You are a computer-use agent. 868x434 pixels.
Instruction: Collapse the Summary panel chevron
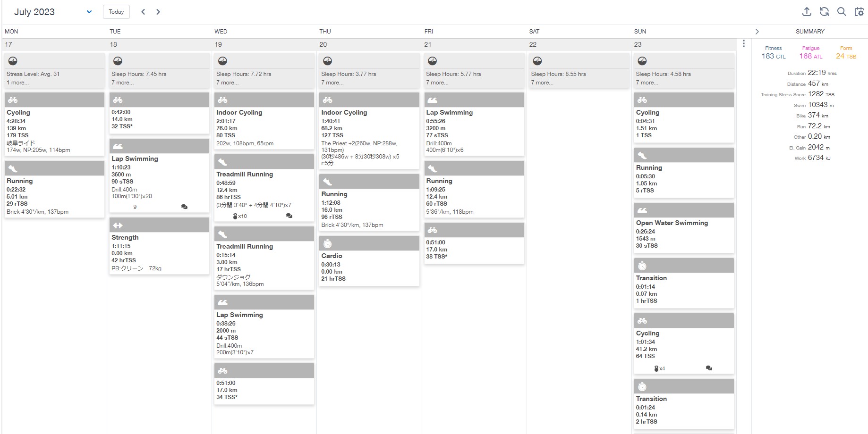tap(757, 32)
